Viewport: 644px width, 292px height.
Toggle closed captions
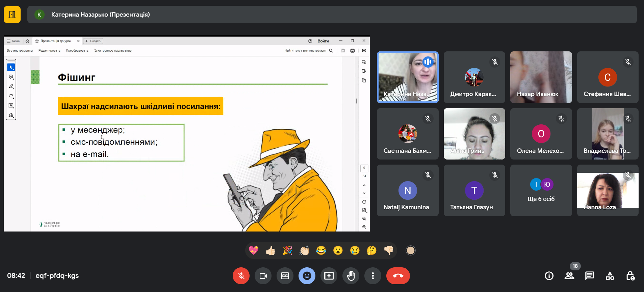pyautogui.click(x=285, y=276)
